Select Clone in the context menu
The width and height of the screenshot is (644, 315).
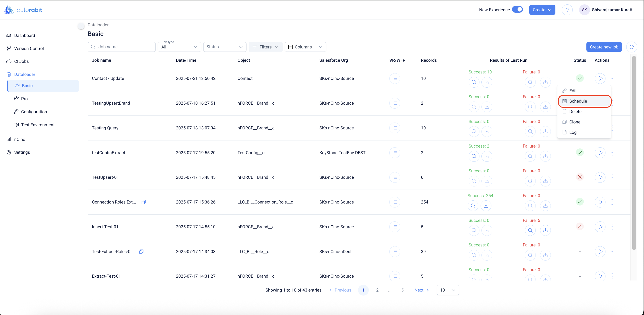pyautogui.click(x=574, y=122)
